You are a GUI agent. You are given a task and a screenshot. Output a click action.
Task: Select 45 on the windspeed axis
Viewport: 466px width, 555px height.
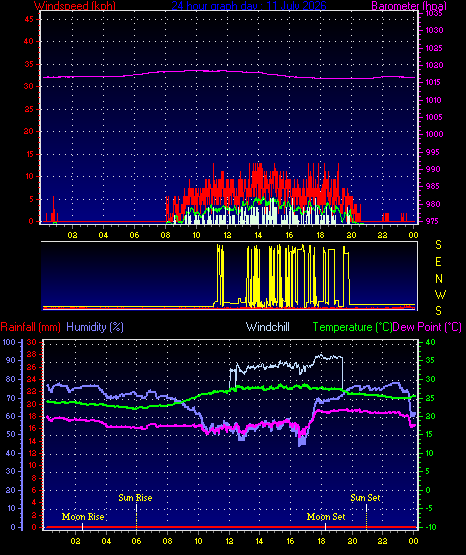coord(29,19)
